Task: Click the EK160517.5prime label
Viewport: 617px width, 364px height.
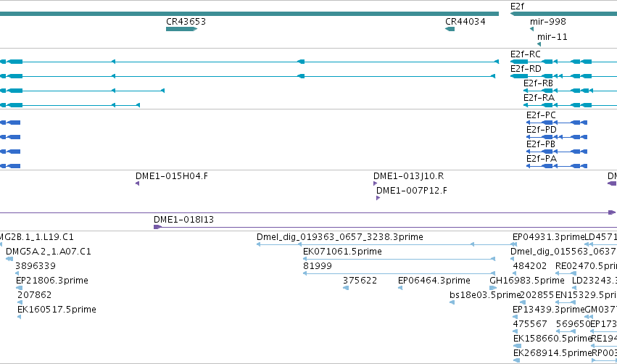Action: (x=57, y=310)
